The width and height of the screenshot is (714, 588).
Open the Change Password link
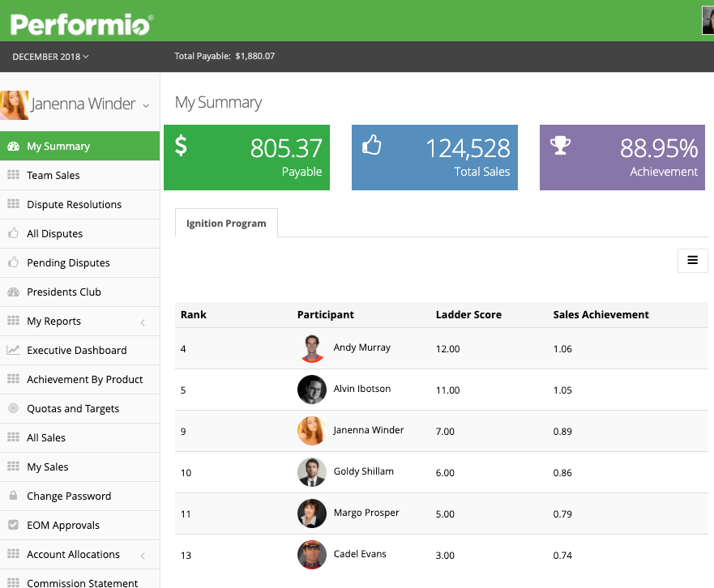(x=79, y=496)
